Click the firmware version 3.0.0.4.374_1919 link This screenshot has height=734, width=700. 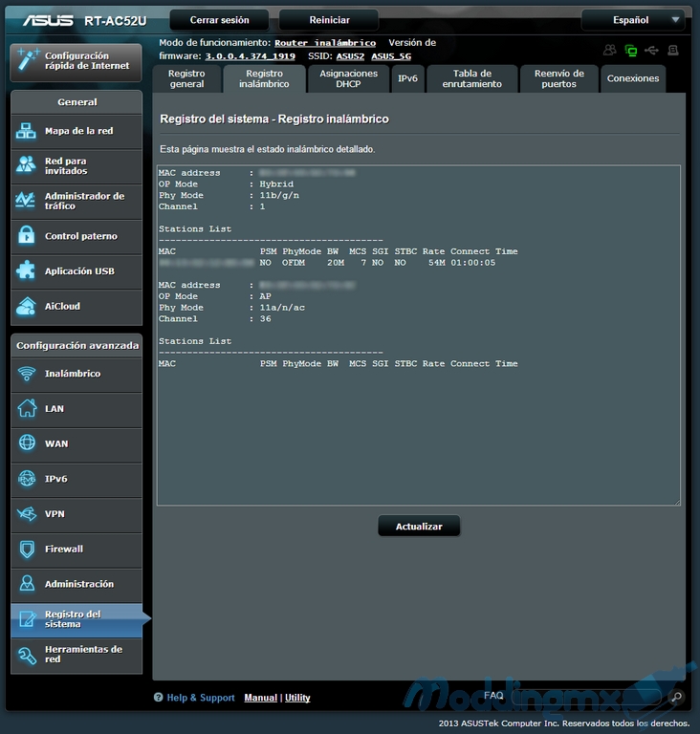pos(251,56)
